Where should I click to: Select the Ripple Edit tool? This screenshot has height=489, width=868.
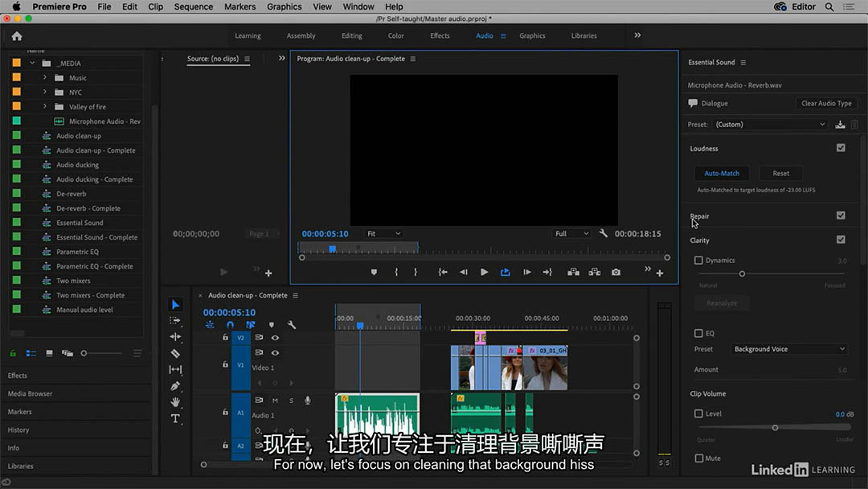(175, 337)
